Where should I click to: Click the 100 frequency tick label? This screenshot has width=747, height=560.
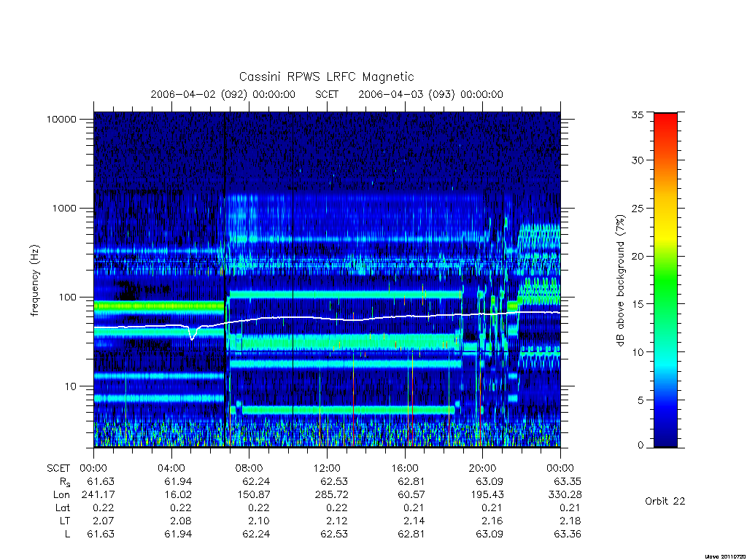[67, 297]
